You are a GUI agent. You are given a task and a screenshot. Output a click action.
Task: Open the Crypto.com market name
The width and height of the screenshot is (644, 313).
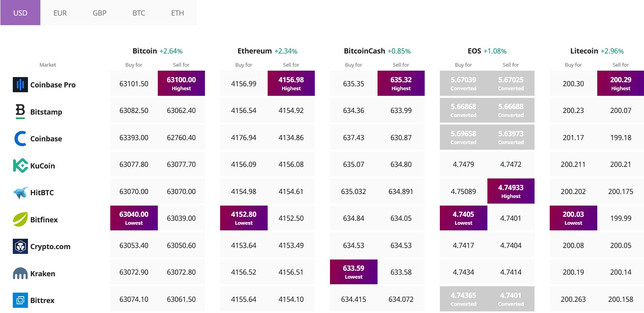point(50,246)
